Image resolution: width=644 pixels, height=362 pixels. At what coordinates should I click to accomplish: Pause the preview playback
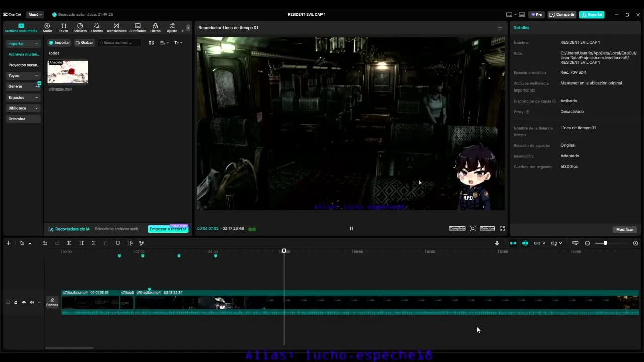coord(351,228)
